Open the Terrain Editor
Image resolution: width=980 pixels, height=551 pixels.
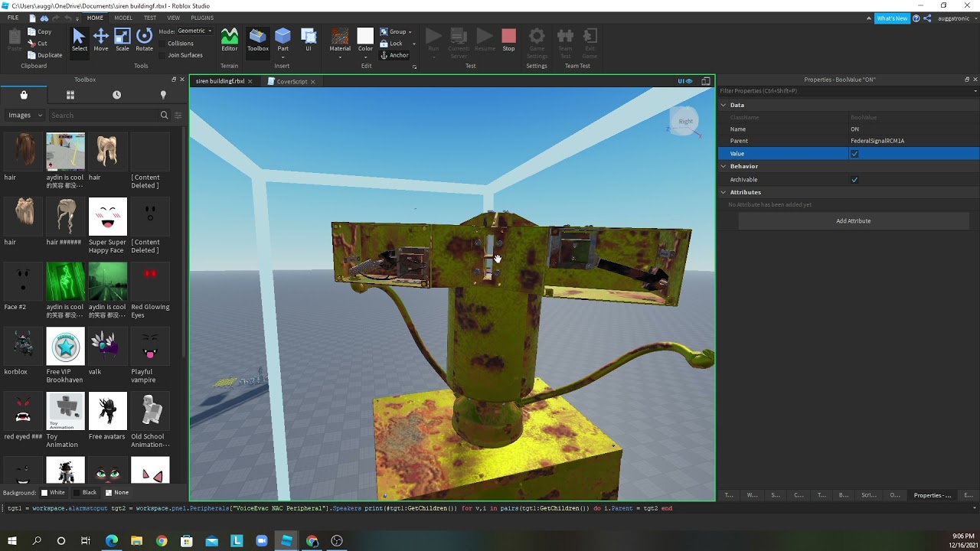tap(230, 40)
